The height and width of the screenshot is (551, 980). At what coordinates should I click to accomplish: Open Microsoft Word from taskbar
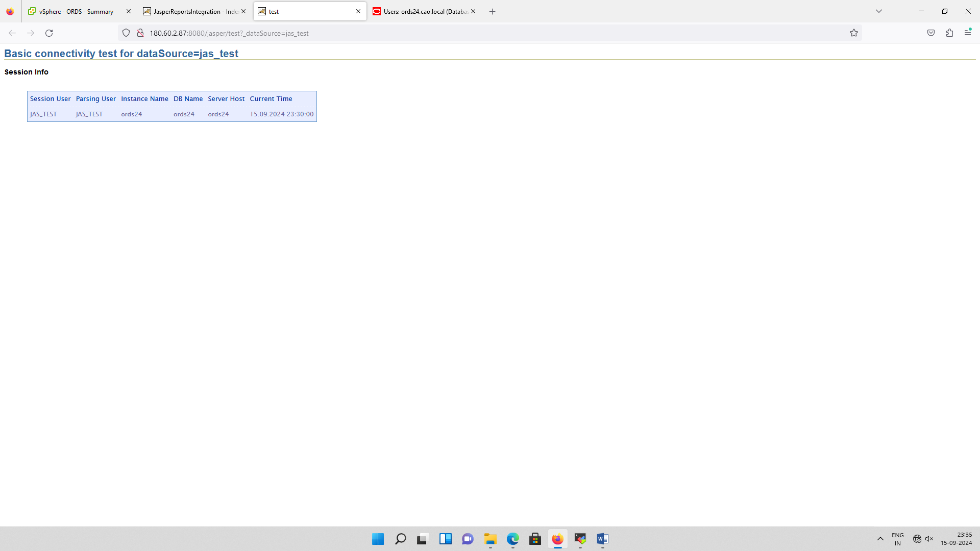coord(602,539)
